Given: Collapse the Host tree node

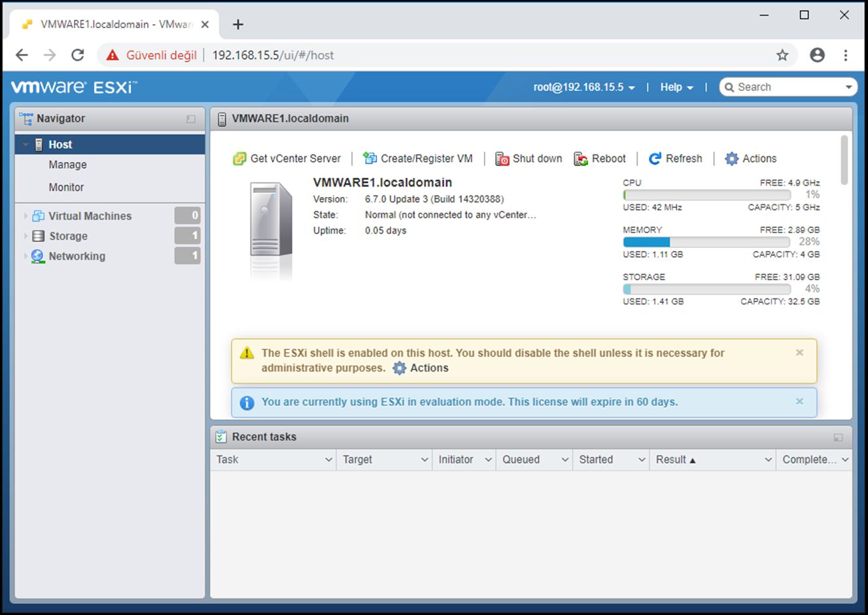Looking at the screenshot, I should tap(26, 145).
